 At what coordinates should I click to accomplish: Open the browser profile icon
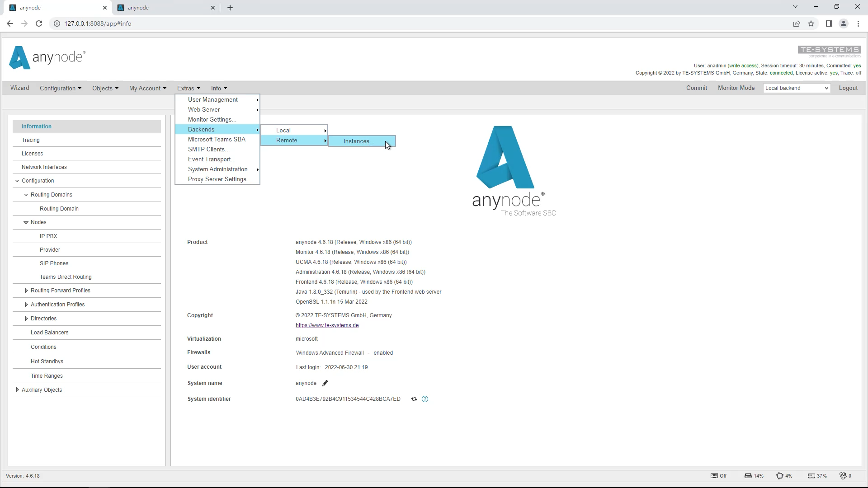click(843, 23)
